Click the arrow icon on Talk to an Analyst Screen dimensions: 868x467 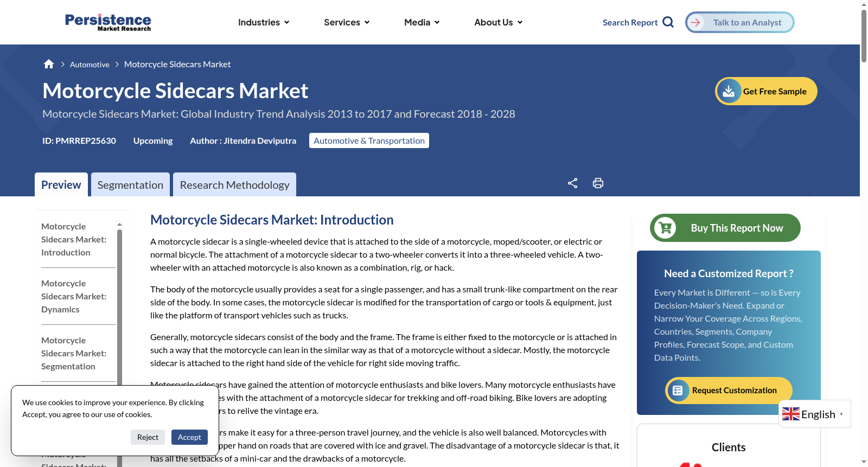click(x=695, y=22)
